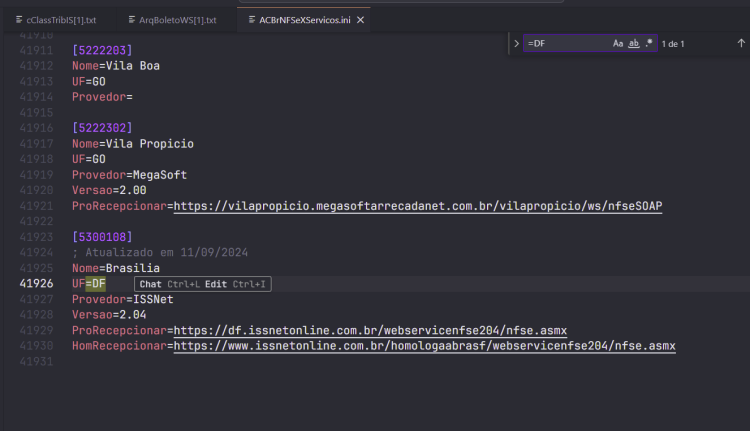
Task: Select the ACBrNFSeXServicos.ini tab
Action: [x=305, y=20]
